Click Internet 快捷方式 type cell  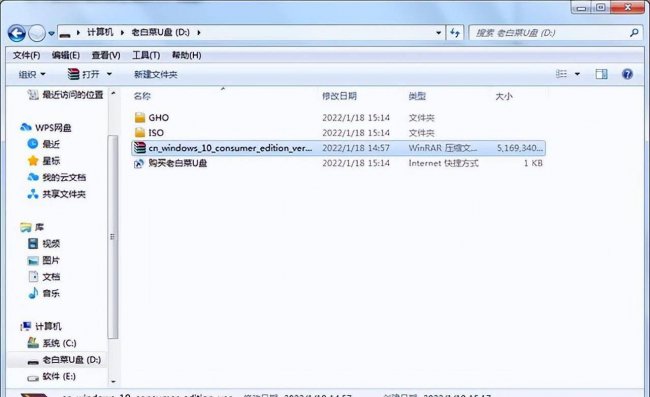443,163
